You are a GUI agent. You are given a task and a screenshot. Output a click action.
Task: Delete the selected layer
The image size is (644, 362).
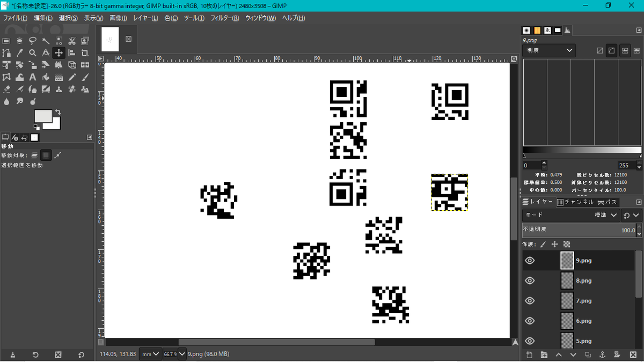tap(633, 354)
